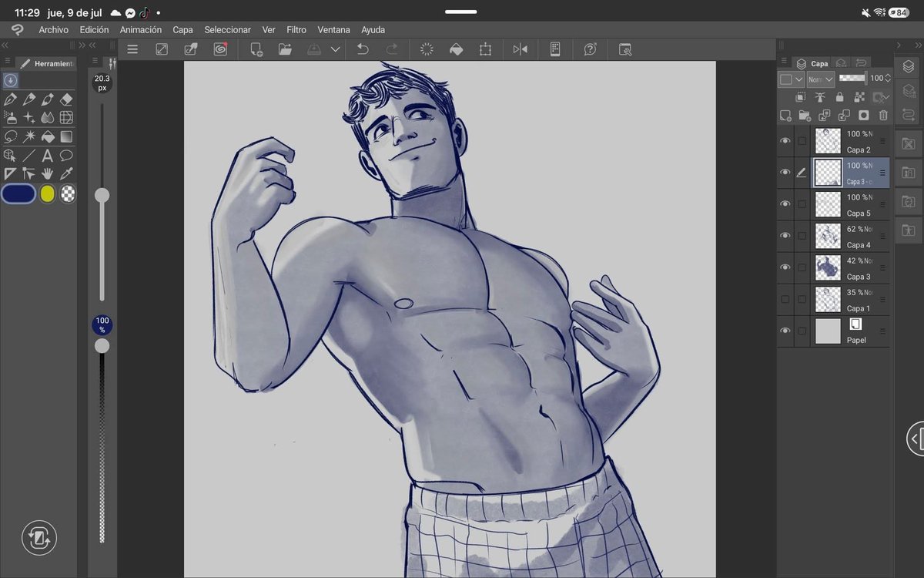This screenshot has width=924, height=578.
Task: Select the Blend tool
Action: pos(48,117)
